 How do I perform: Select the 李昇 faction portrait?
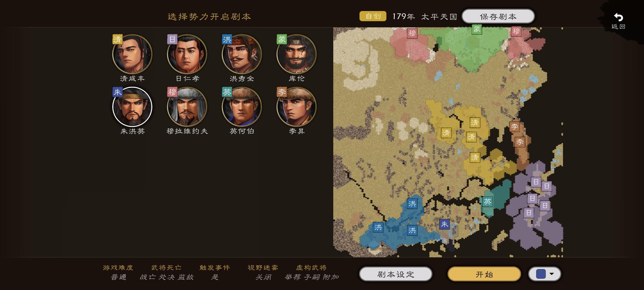296,107
